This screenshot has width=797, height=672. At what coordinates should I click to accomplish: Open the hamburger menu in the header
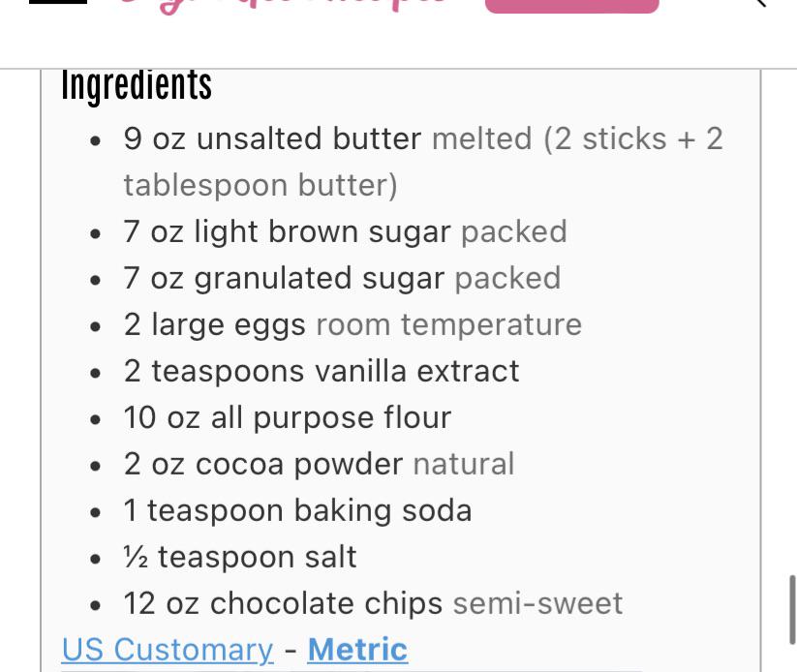[x=58, y=3]
